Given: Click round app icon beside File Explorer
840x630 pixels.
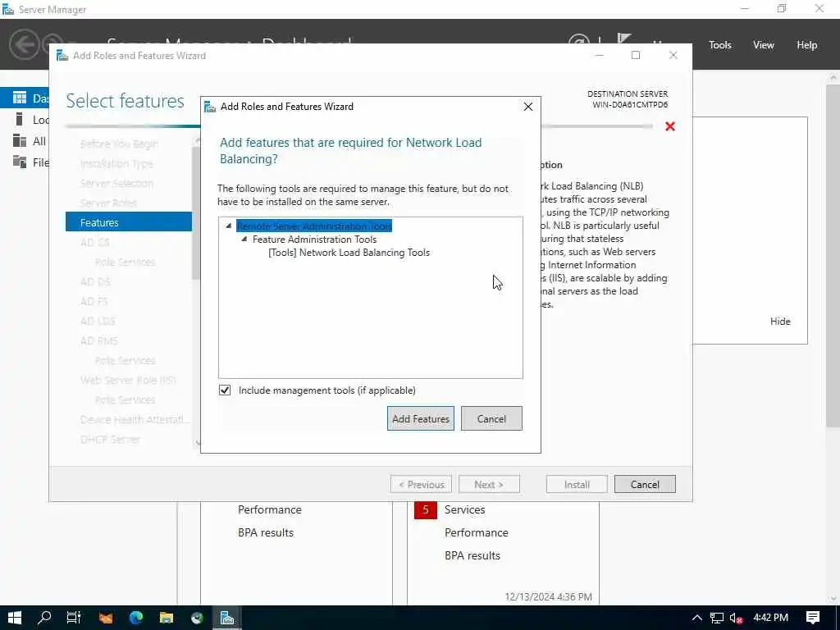Looking at the screenshot, I should [197, 618].
